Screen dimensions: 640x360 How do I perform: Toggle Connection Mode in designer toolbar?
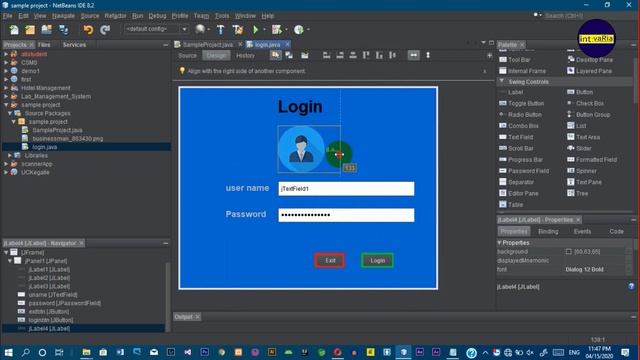coord(289,55)
